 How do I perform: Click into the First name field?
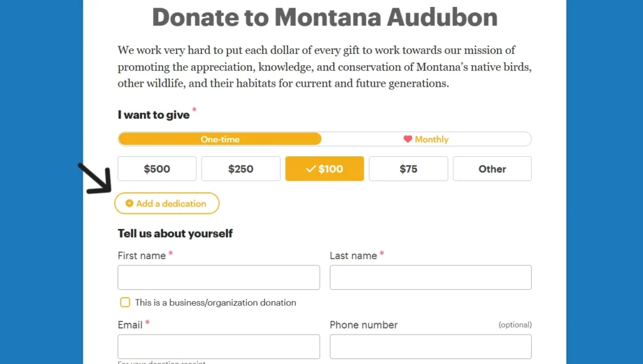(219, 277)
